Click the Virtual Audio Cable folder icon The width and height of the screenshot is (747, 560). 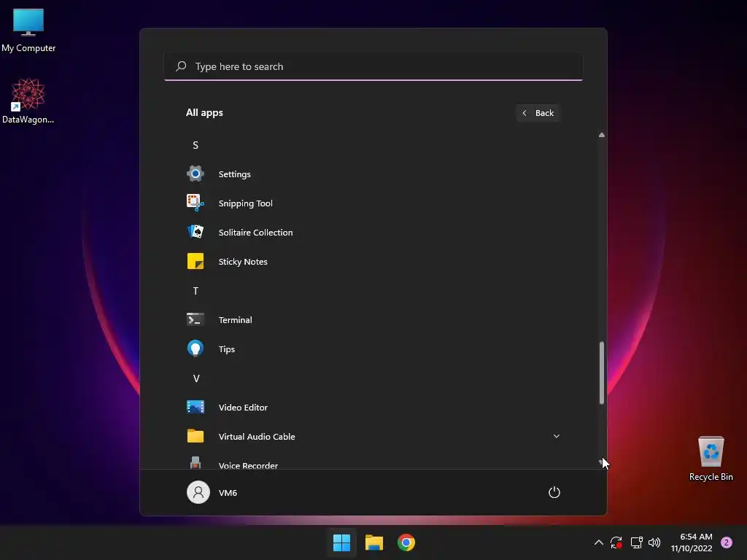tap(196, 436)
